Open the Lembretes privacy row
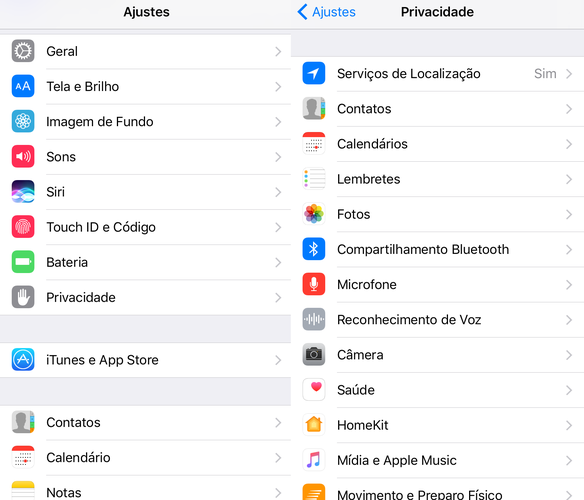This screenshot has height=500, width=584. tap(437, 179)
